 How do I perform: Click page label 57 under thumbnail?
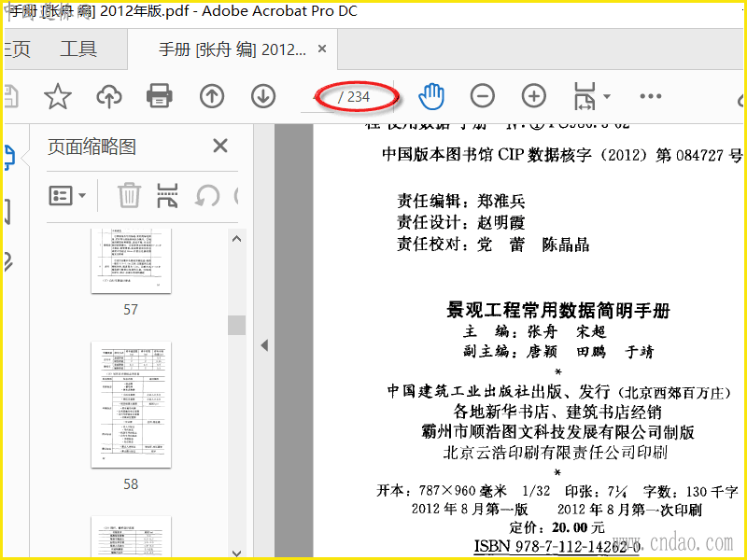pyautogui.click(x=131, y=310)
